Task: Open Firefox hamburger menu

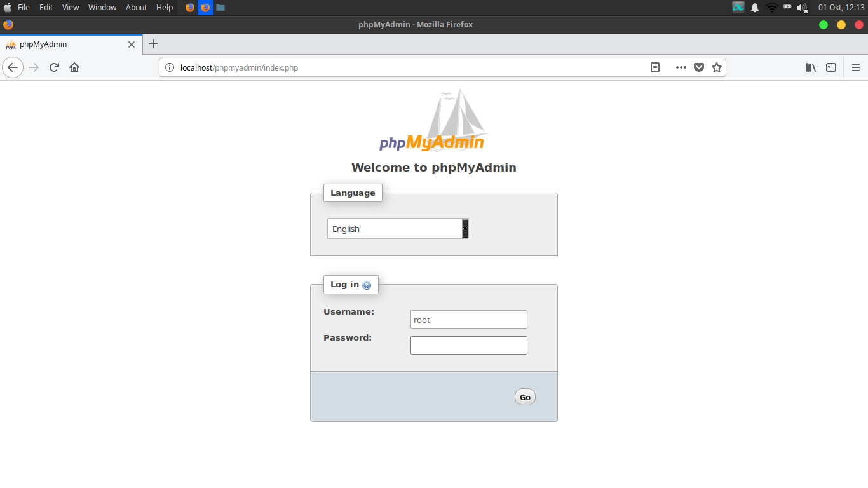Action: tap(855, 67)
